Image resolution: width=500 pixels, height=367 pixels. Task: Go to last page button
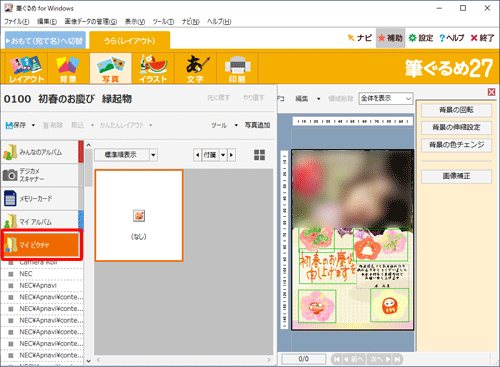397,359
